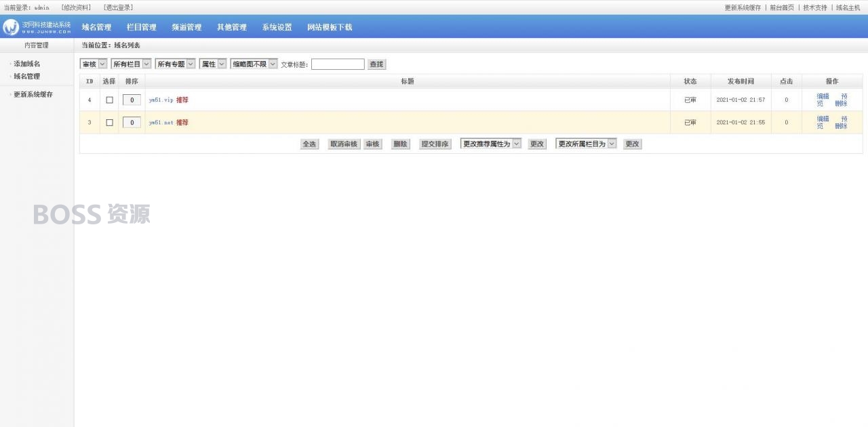868x427 pixels.
Task: Focus the 文章标题 search input
Action: tap(338, 64)
